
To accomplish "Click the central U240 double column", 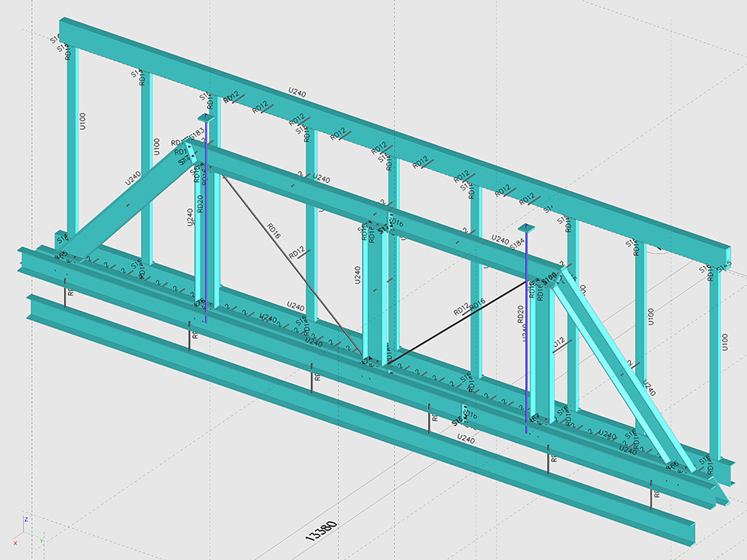I will click(x=377, y=296).
